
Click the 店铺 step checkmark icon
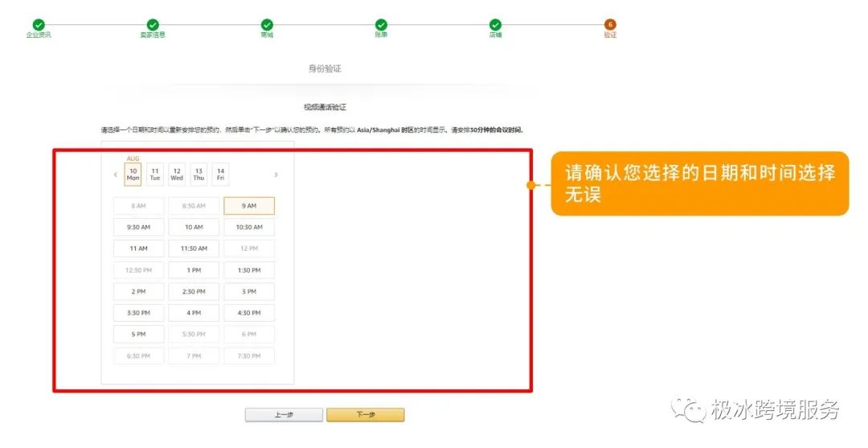[495, 25]
